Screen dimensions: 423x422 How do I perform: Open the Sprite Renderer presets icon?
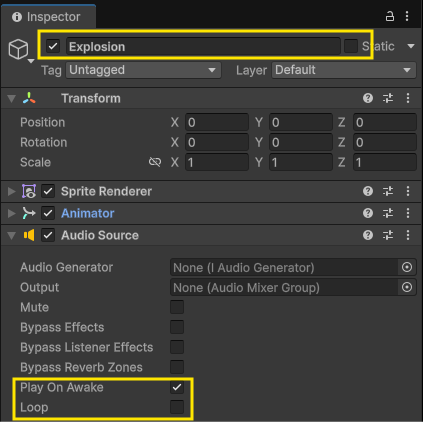388,191
